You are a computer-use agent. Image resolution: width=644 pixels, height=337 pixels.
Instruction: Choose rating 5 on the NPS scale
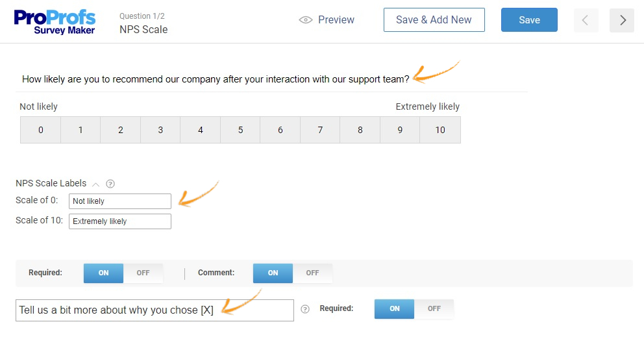[x=240, y=130]
